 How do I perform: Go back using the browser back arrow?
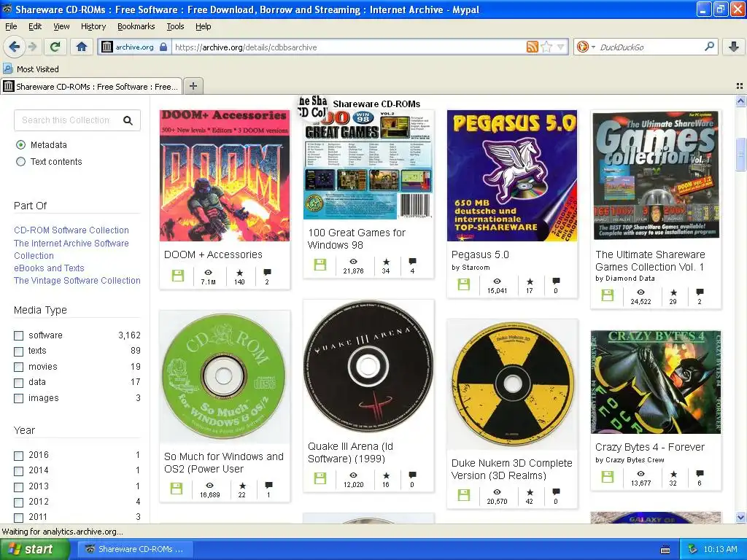14,47
